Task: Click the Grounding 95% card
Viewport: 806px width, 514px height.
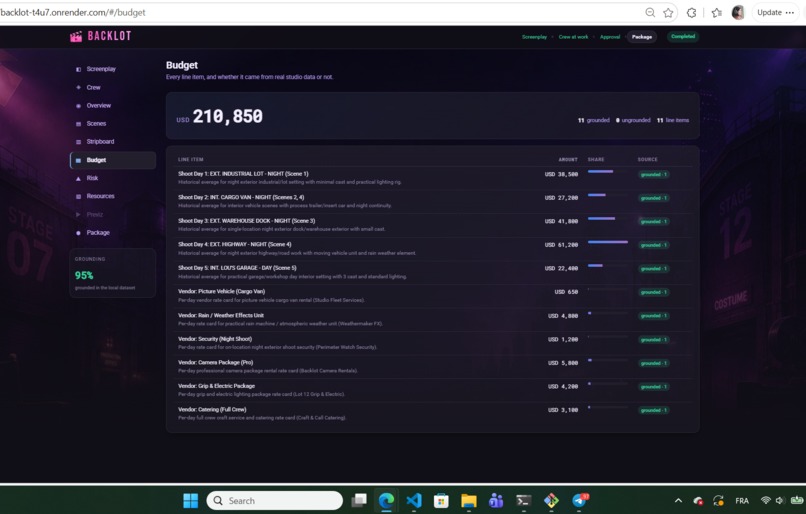Action: coord(113,273)
